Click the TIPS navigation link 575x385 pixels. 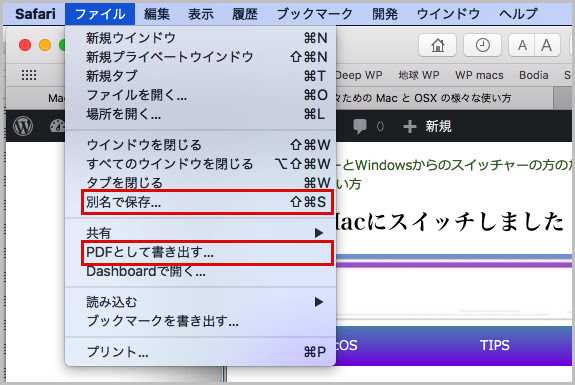[495, 345]
